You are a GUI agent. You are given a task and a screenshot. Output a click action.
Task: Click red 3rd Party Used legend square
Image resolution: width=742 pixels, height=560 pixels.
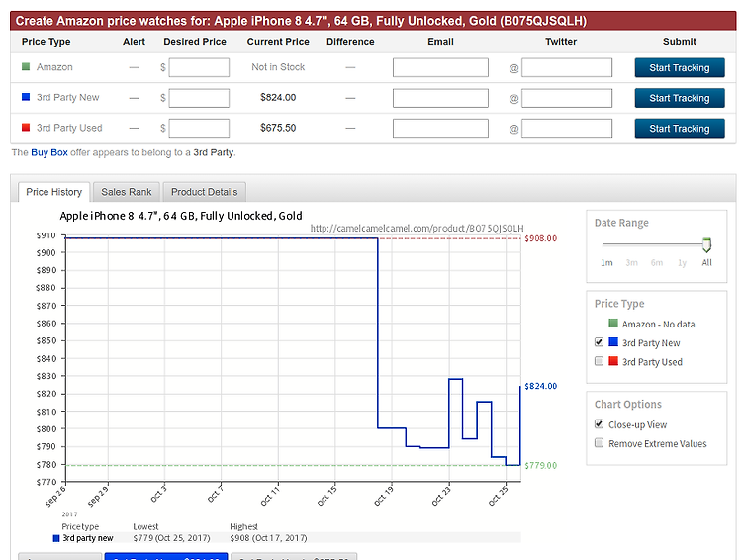(613, 361)
